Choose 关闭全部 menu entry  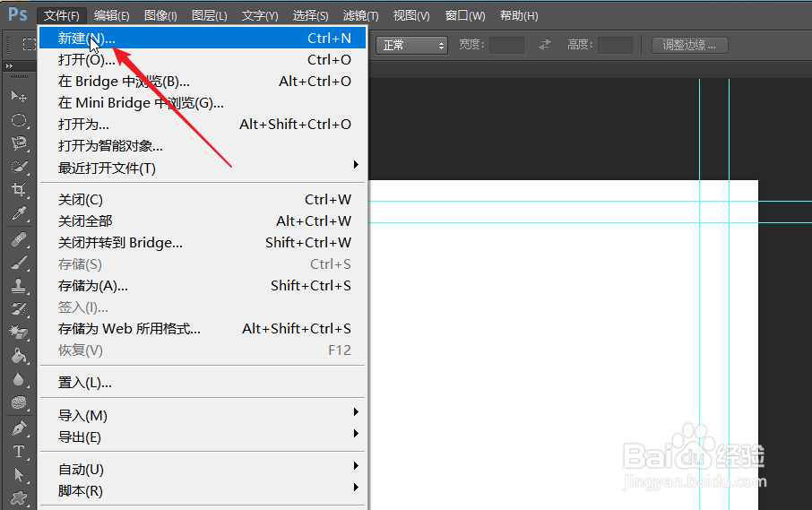(x=203, y=221)
